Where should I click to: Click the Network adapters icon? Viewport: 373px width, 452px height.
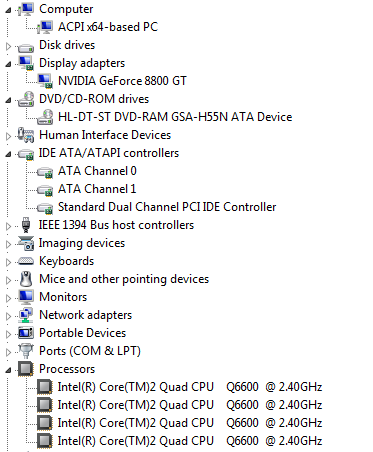[26, 315]
